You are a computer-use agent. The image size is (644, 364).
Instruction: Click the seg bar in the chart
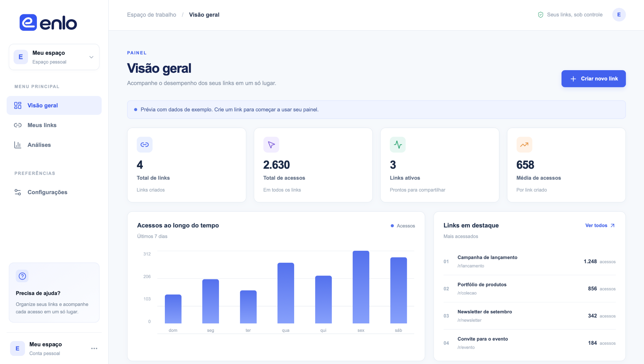point(210,301)
